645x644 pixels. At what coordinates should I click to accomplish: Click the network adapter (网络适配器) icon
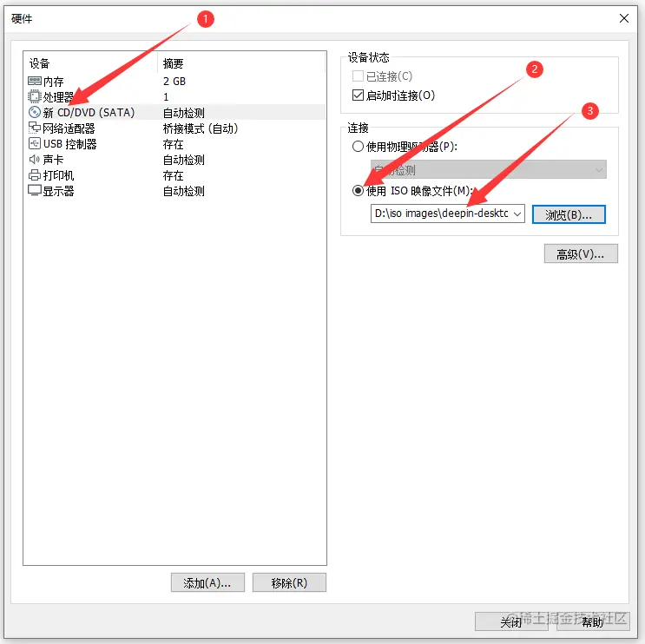pos(35,128)
